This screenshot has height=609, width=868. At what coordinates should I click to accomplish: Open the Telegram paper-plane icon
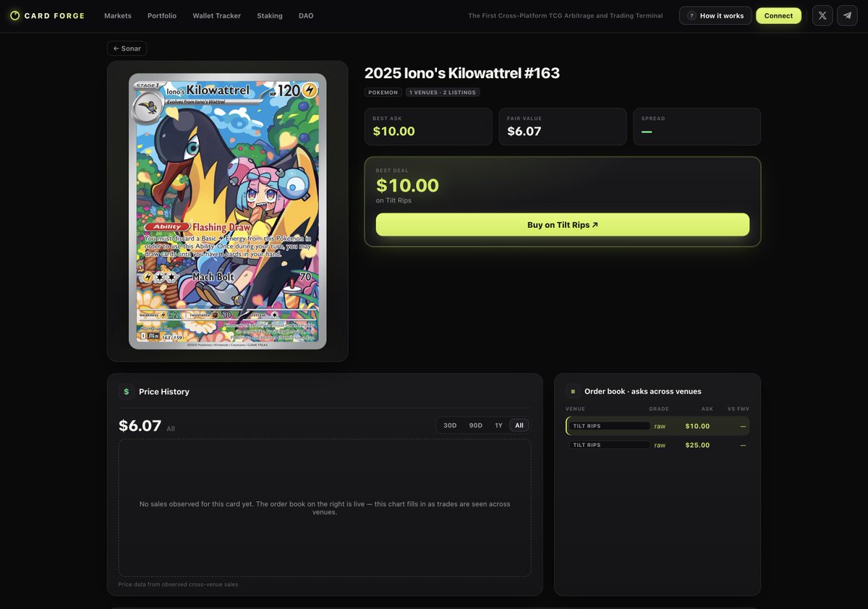847,15
